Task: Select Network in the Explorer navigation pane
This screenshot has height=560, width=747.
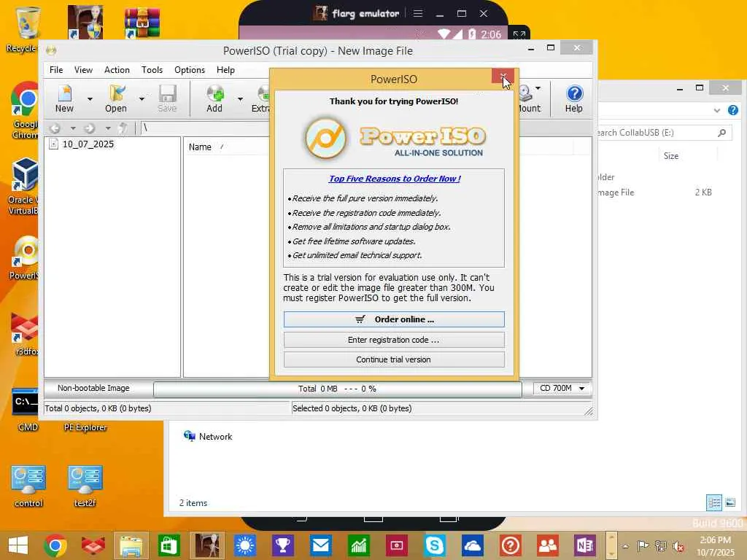Action: (208, 436)
